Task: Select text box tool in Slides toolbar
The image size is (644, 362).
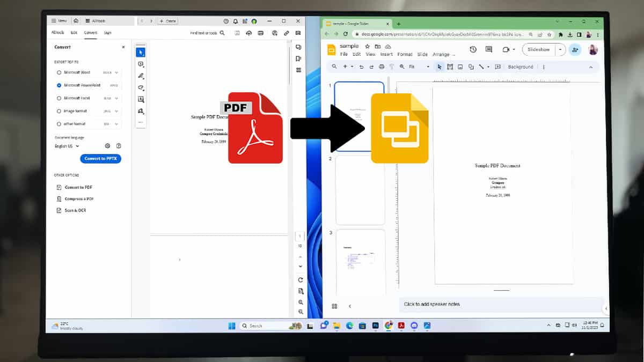Action: pos(450,67)
